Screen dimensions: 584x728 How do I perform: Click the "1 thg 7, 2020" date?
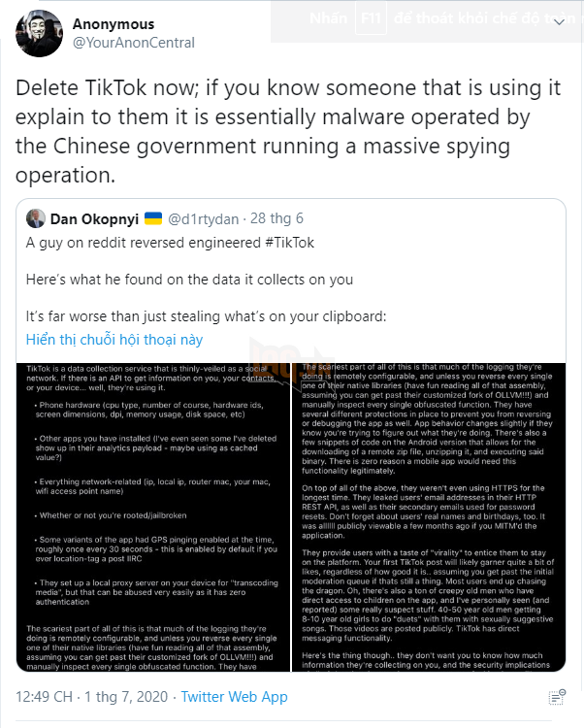click(x=128, y=697)
